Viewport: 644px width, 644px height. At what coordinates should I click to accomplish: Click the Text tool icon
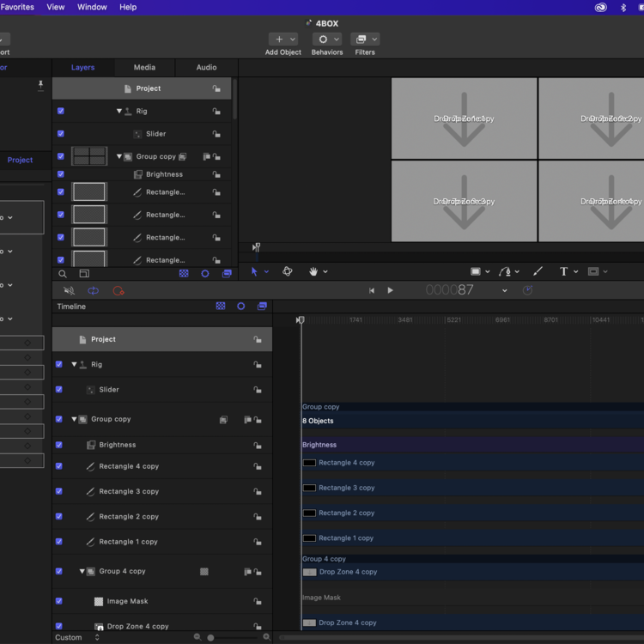tap(564, 271)
